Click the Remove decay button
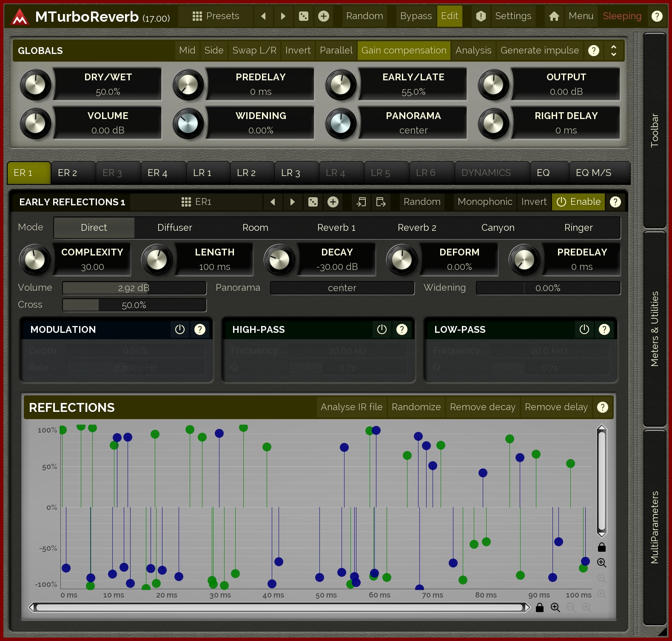This screenshot has height=641, width=672. (482, 407)
